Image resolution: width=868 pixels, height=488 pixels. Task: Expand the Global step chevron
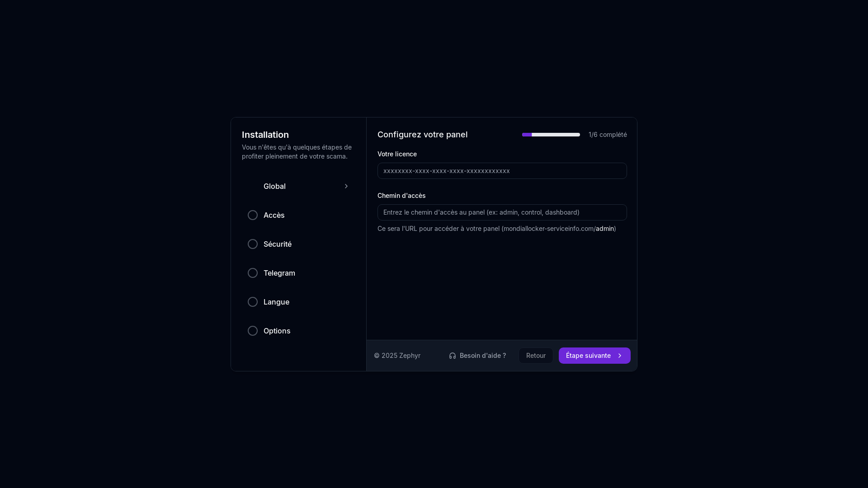(346, 186)
